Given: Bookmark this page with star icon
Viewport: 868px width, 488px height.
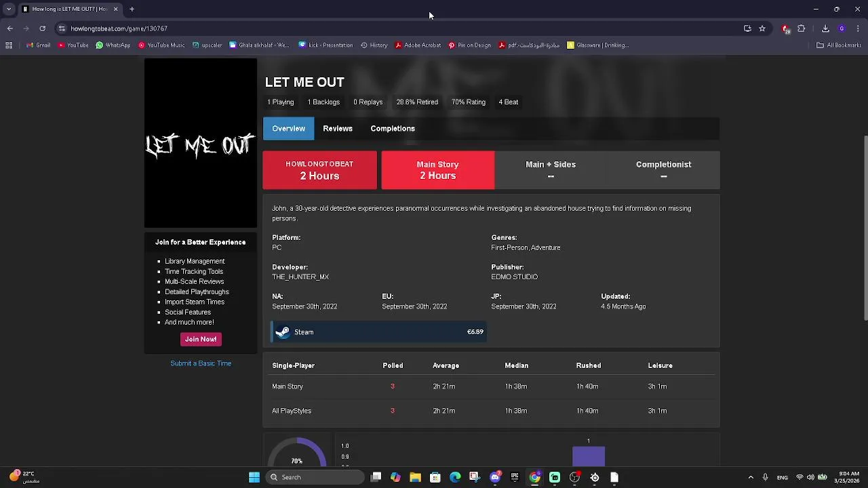Looking at the screenshot, I should pyautogui.click(x=762, y=28).
